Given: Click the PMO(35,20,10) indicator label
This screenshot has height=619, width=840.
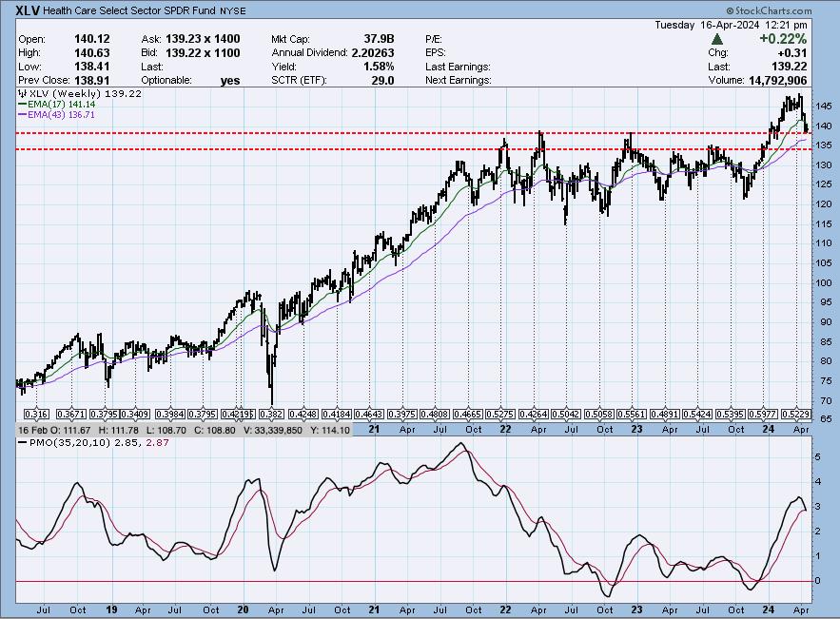Looking at the screenshot, I should [69, 443].
